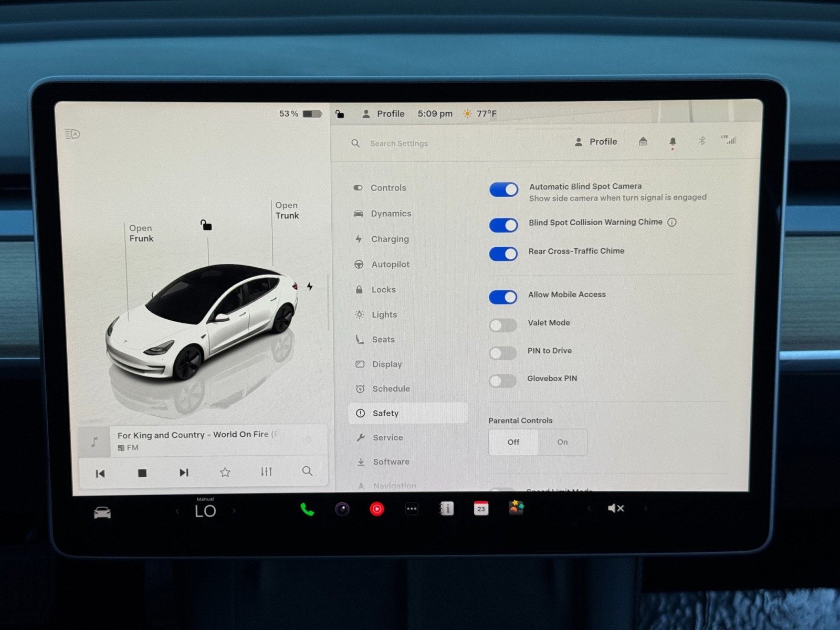
Task: Open the Autopilot settings menu
Action: point(390,265)
